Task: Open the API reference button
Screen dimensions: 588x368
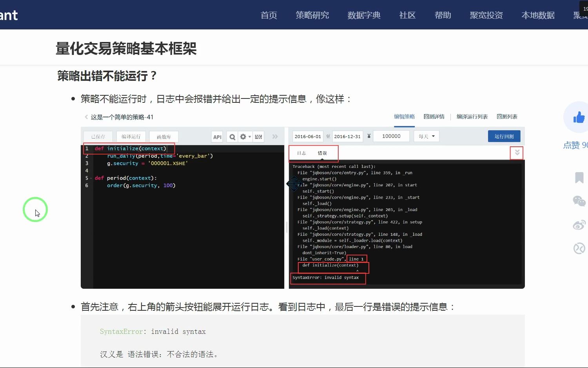Action: pos(217,137)
